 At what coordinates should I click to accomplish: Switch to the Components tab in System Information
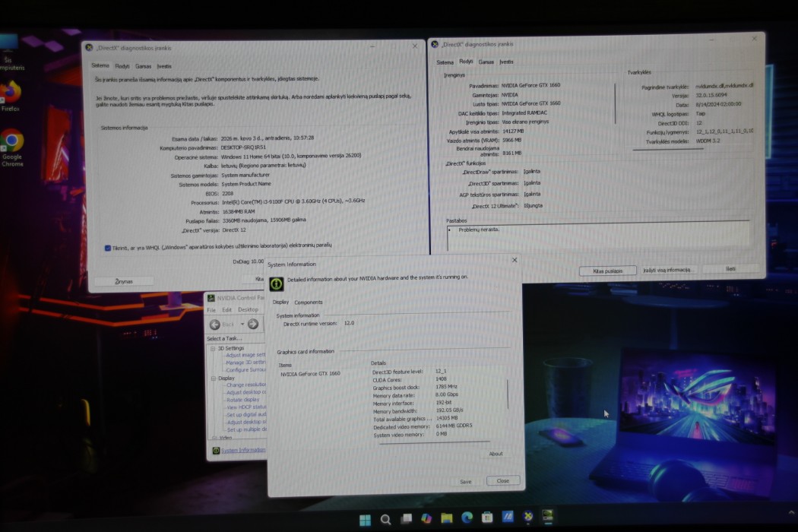tap(309, 302)
